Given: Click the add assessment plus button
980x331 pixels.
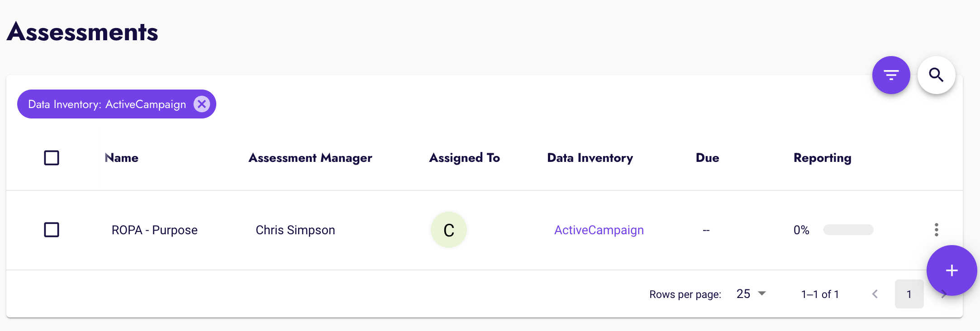Looking at the screenshot, I should coord(951,270).
